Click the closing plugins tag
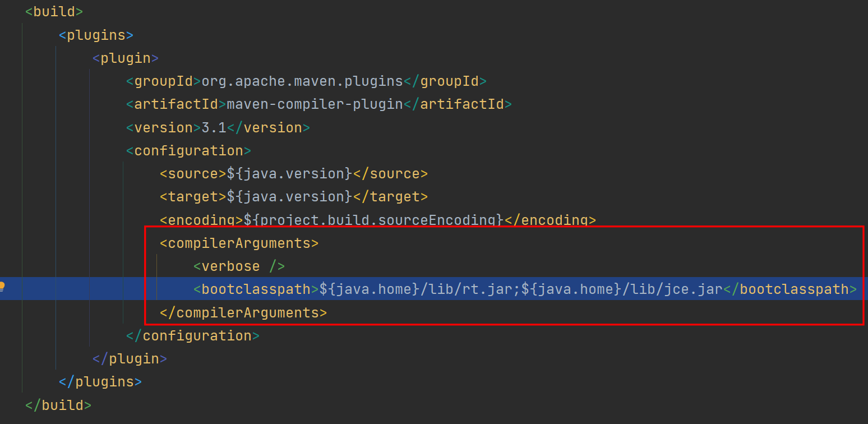This screenshot has width=868, height=424. tap(100, 382)
